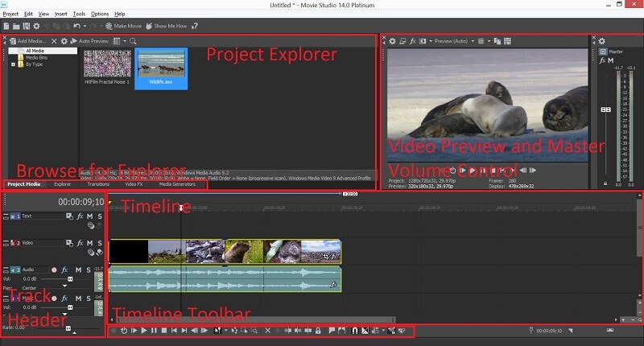644x346 pixels.
Task: Solo the Text track
Action: 100,216
